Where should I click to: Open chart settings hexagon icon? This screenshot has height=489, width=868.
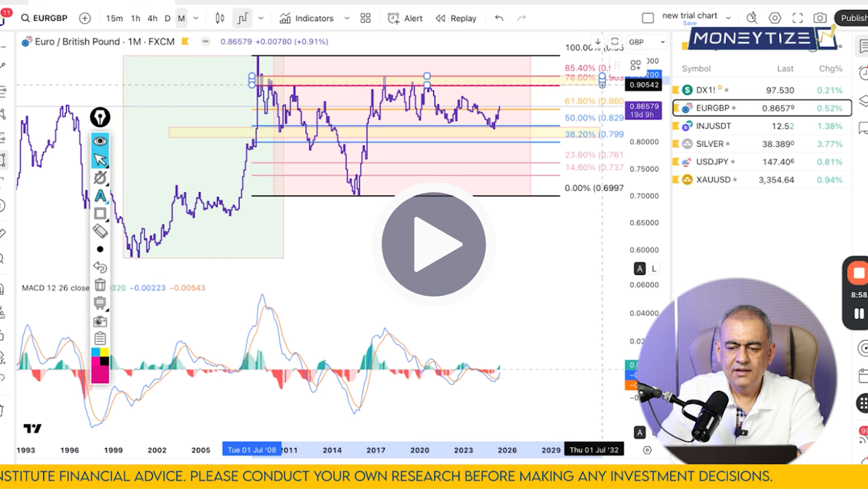[x=775, y=18]
